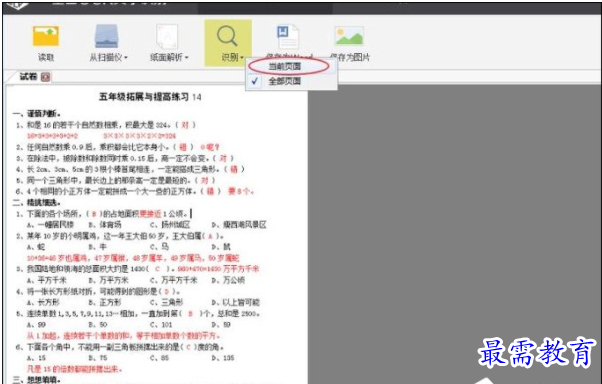Click the red line starting 从1加起

coord(123,336)
